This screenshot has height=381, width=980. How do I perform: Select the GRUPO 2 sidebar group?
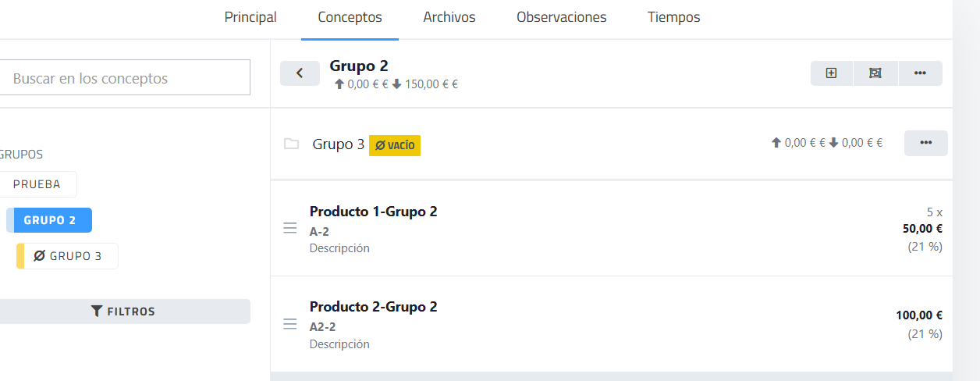[50, 220]
